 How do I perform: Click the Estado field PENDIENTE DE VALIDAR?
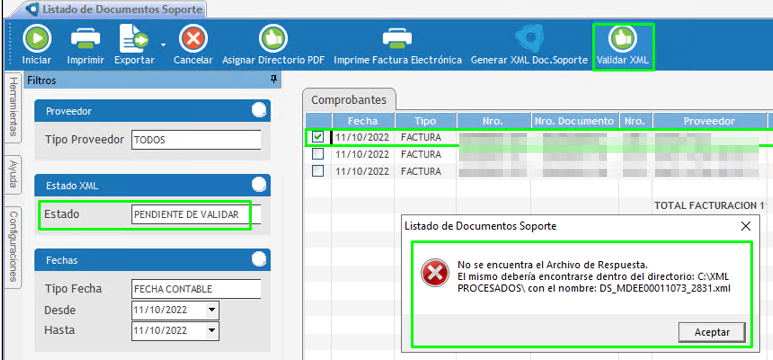pos(196,215)
